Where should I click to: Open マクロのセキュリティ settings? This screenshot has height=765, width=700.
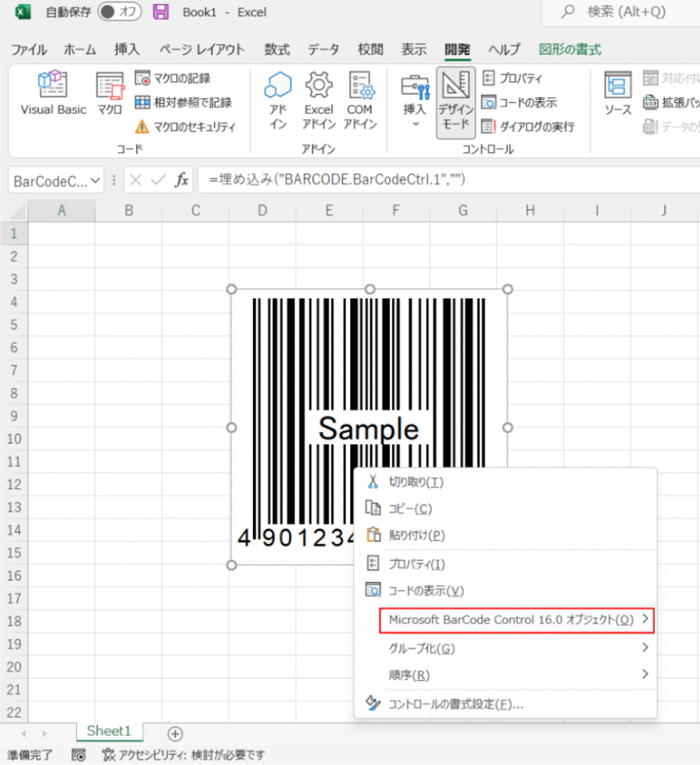click(185, 127)
